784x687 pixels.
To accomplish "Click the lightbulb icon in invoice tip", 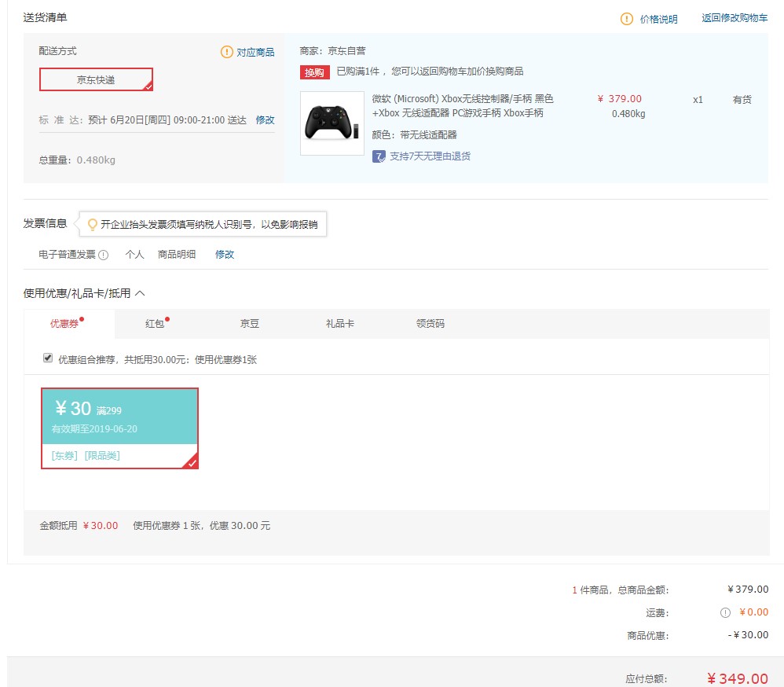I will (x=93, y=224).
